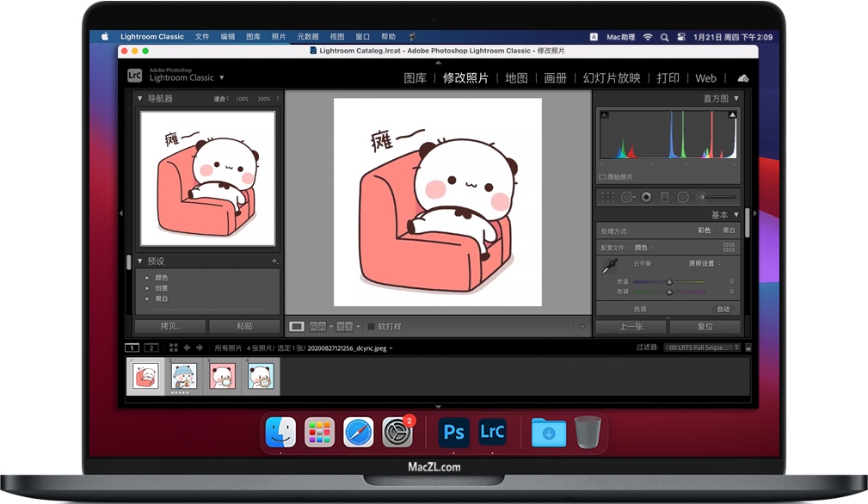Viewport: 868px width, 504px height.
Task: Open the profile browser grid icon beside 配置文件
Action: (x=729, y=247)
